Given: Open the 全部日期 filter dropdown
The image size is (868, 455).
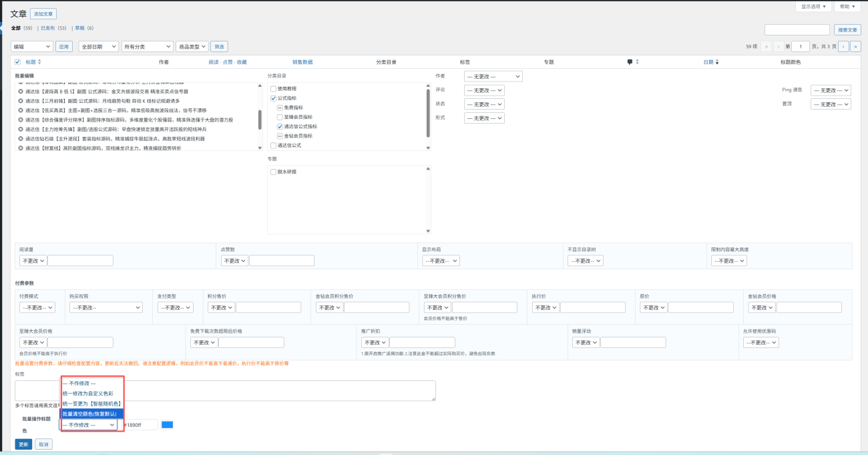Looking at the screenshot, I should 98,47.
